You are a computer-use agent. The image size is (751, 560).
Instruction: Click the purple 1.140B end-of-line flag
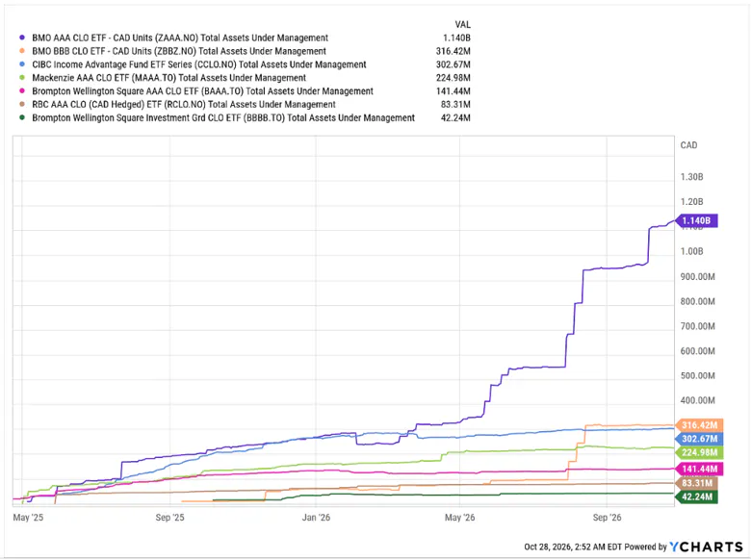(697, 220)
